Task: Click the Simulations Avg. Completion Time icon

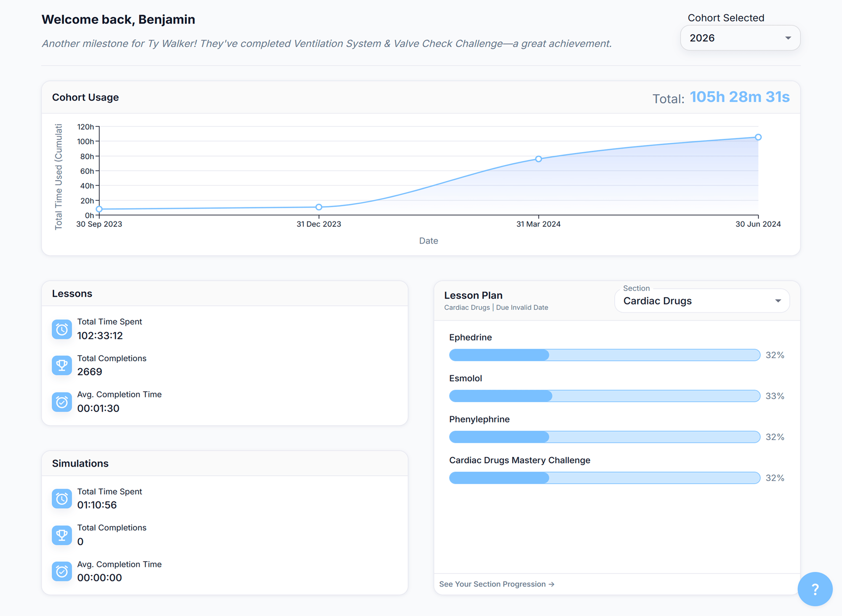Action: click(x=62, y=571)
